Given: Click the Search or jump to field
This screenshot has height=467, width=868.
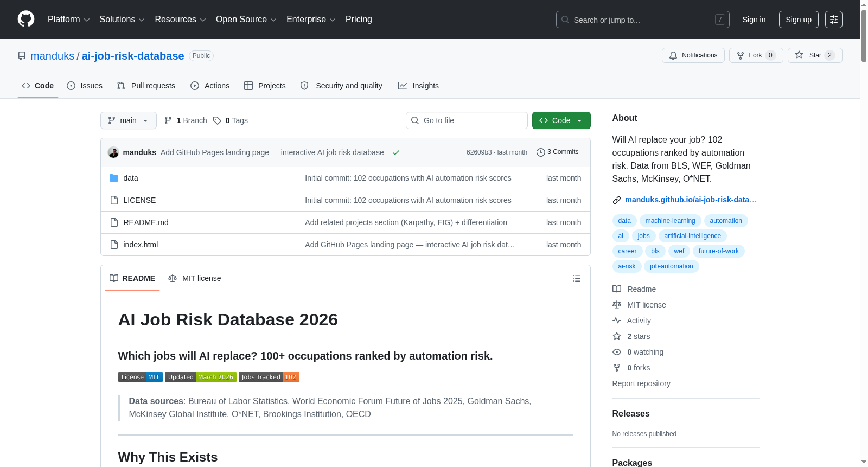Looking at the screenshot, I should [643, 20].
